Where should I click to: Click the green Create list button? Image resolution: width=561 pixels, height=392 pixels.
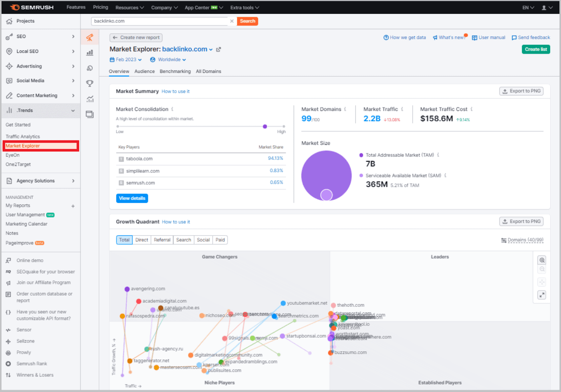pos(536,49)
